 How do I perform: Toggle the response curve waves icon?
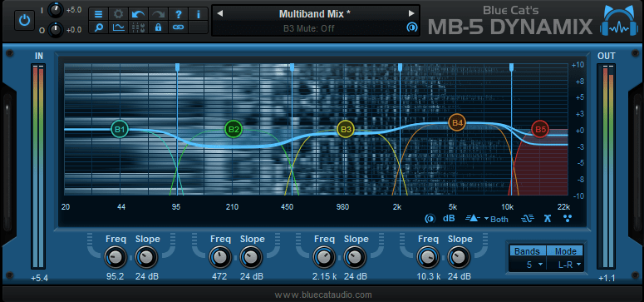coord(528,219)
